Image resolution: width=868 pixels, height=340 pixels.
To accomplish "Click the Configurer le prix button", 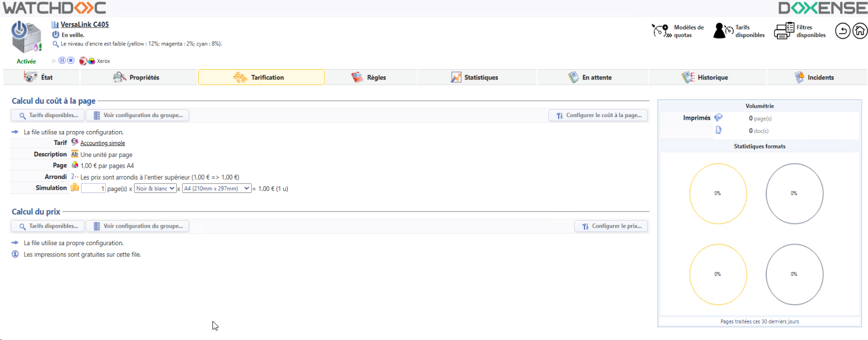I will 611,226.
